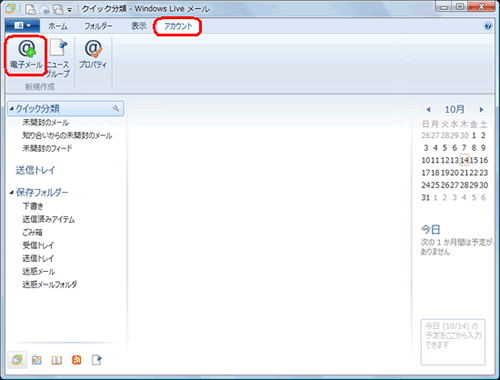
Task: Select 未開封のフィード item
Action: [x=47, y=148]
